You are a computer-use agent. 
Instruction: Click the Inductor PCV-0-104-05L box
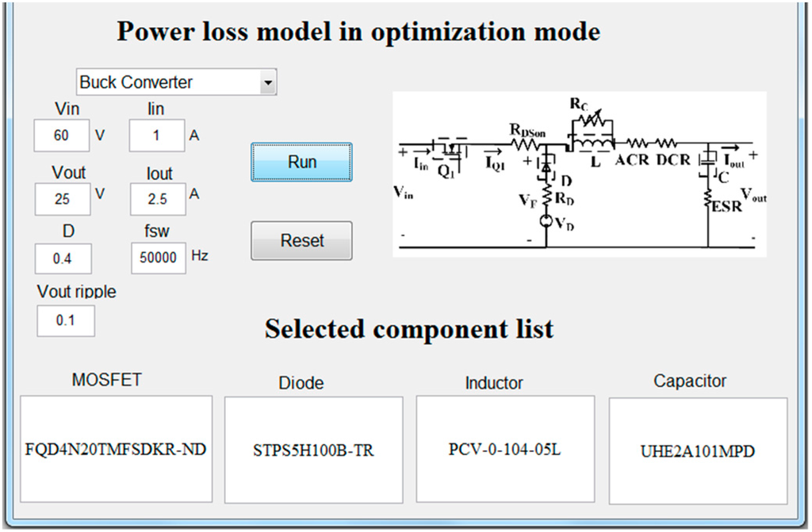pyautogui.click(x=505, y=450)
